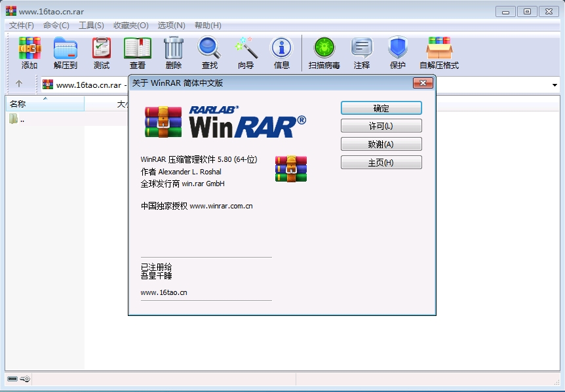Click the Extract To (解压到) icon
The height and width of the screenshot is (392, 565).
pos(66,49)
